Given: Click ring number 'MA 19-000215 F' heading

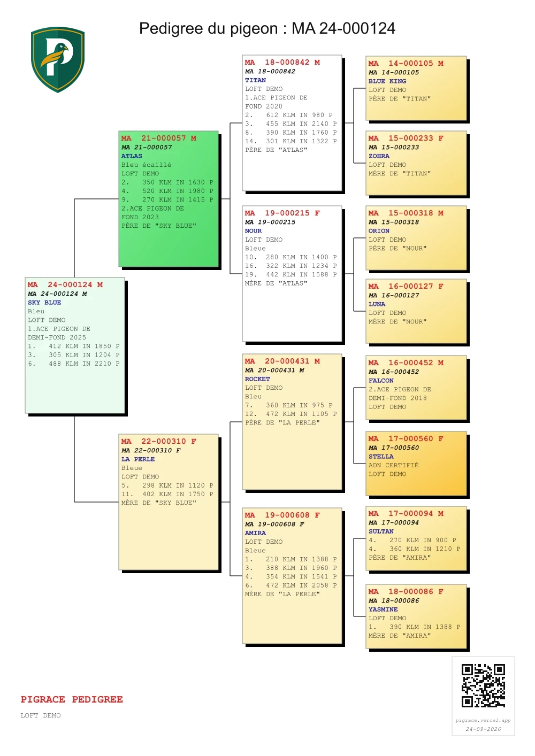Looking at the screenshot, I should [282, 213].
